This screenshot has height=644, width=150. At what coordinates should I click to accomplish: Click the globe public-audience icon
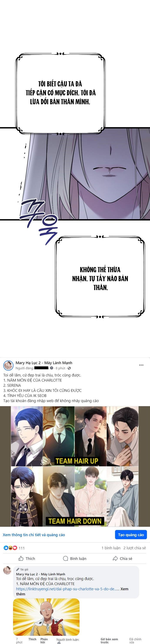click(x=69, y=368)
